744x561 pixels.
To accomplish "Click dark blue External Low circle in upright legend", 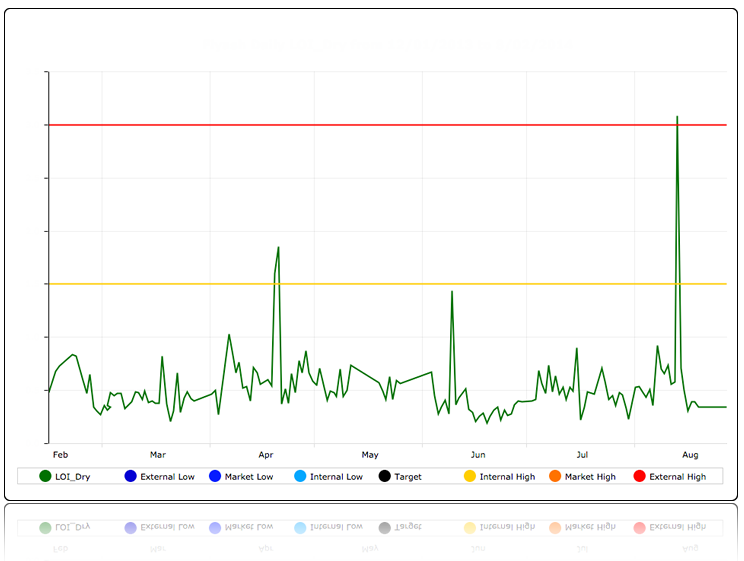I will click(130, 477).
